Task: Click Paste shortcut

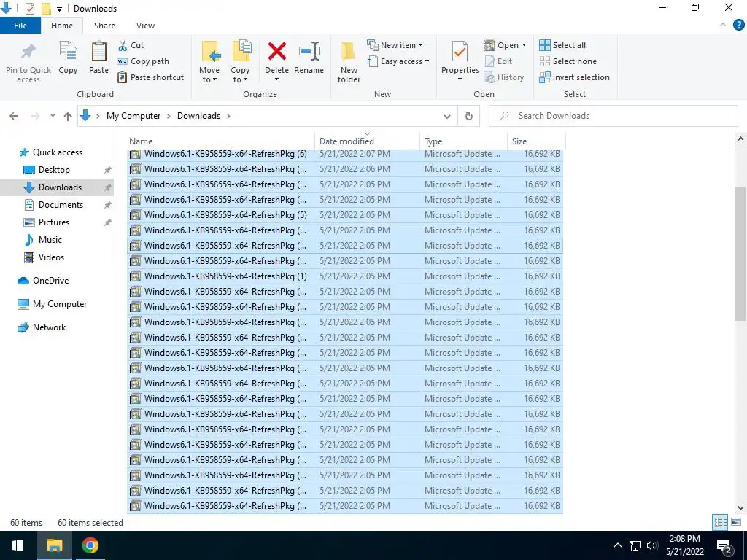Action: 151,77
